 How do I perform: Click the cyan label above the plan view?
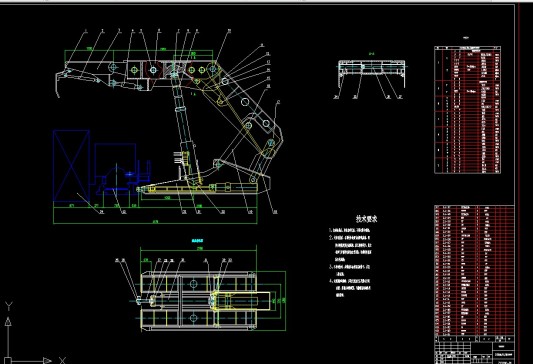pos(197,241)
